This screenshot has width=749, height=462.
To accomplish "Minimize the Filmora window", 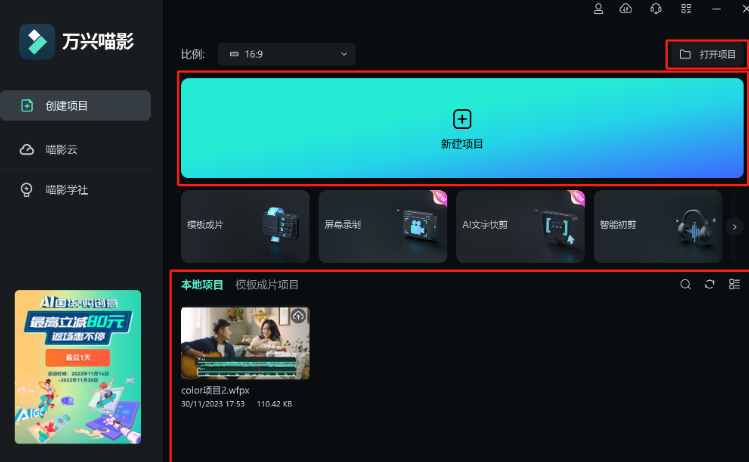I will (x=716, y=9).
